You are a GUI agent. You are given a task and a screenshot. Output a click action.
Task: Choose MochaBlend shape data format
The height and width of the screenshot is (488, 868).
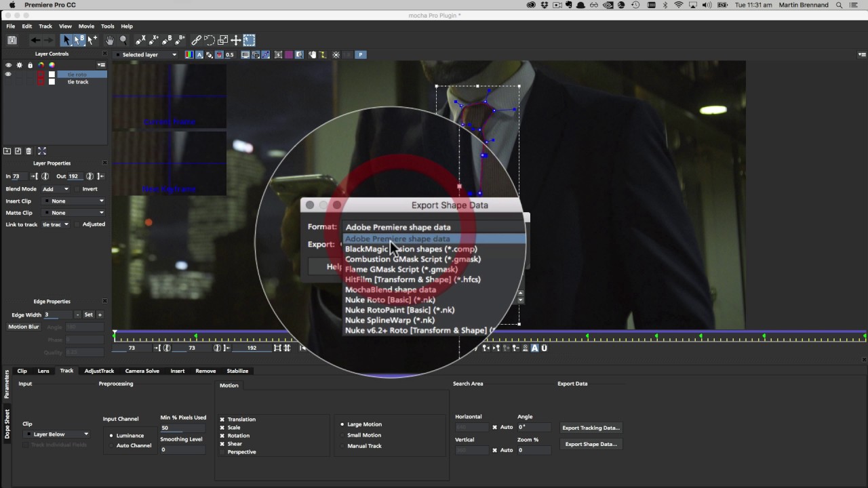pyautogui.click(x=390, y=289)
